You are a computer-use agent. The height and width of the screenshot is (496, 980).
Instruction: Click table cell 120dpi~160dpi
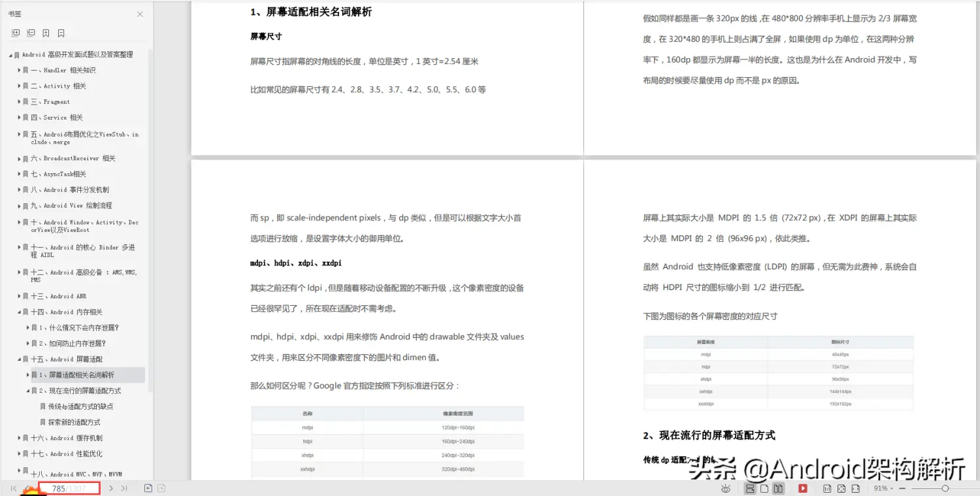tap(457, 427)
